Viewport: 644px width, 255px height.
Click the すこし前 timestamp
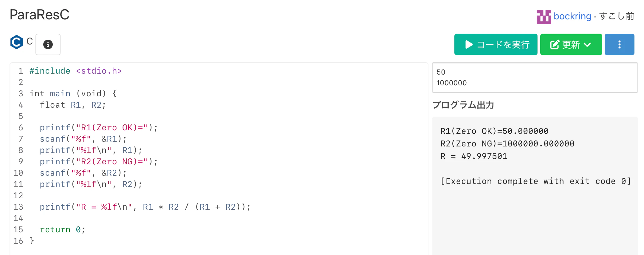617,16
